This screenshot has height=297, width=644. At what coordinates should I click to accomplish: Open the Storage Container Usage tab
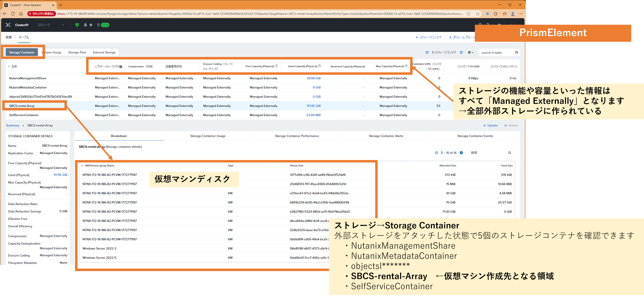click(208, 136)
